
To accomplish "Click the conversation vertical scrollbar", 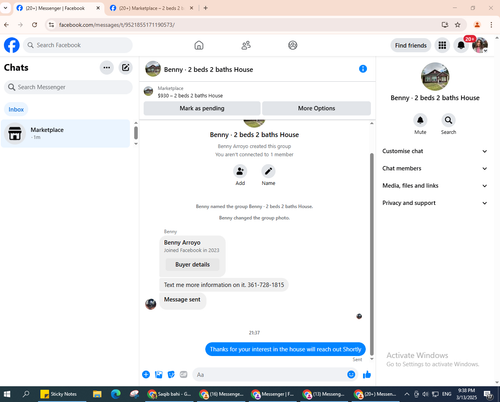I will tap(372, 253).
